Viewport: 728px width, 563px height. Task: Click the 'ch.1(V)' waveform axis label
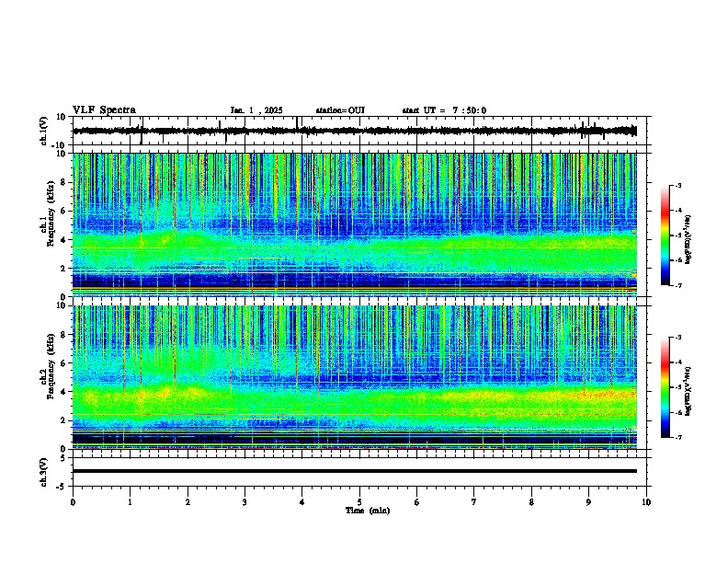[x=44, y=131]
